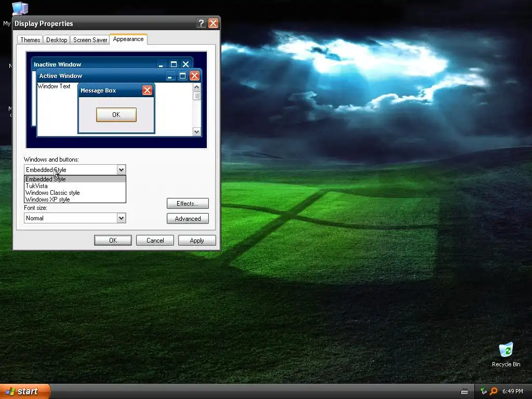Click the Inactive Window preview minimize icon
Image resolution: width=532 pixels, height=399 pixels.
tap(161, 64)
